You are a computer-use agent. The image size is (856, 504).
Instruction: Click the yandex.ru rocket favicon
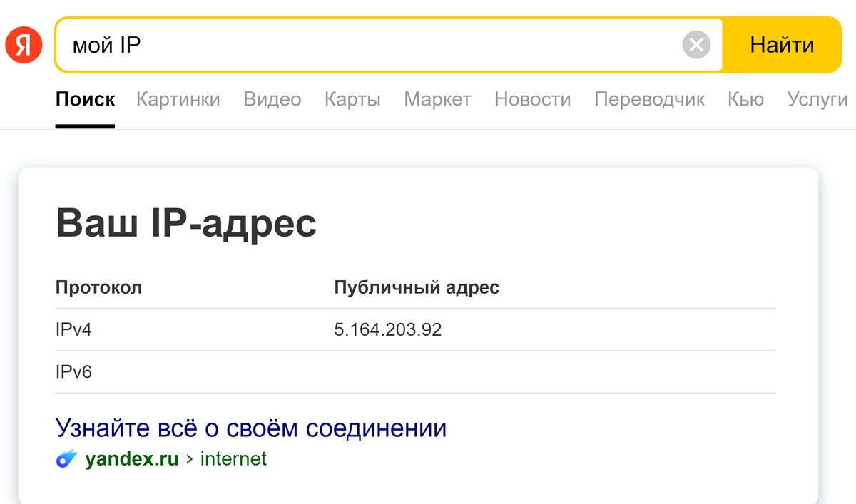pos(66,459)
